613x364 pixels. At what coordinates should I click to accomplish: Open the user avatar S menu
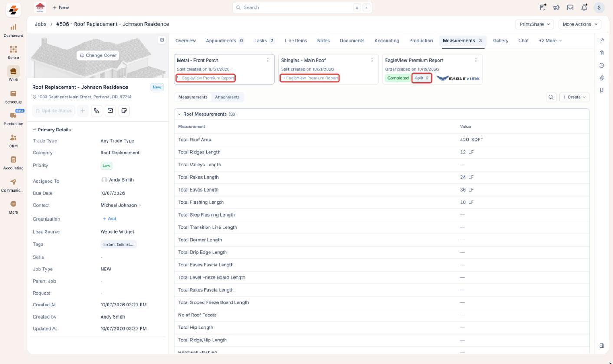point(599,7)
